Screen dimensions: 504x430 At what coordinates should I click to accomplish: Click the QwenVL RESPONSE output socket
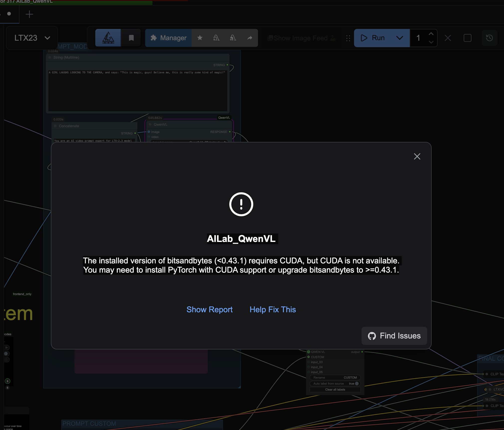click(230, 132)
